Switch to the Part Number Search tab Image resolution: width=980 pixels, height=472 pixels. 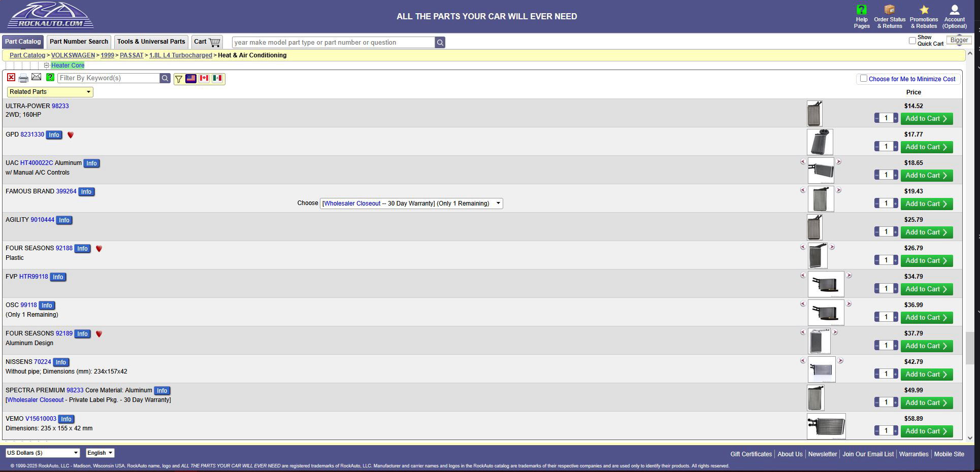pyautogui.click(x=79, y=42)
